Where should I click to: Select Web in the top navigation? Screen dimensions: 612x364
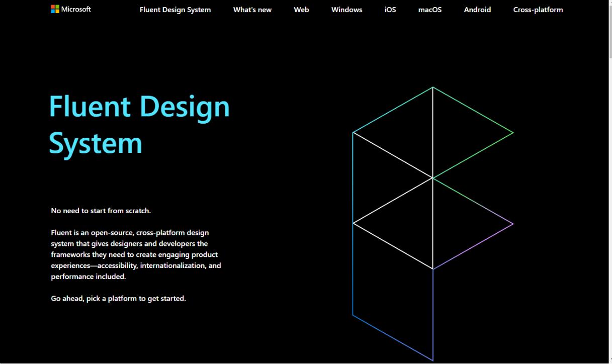click(x=301, y=10)
